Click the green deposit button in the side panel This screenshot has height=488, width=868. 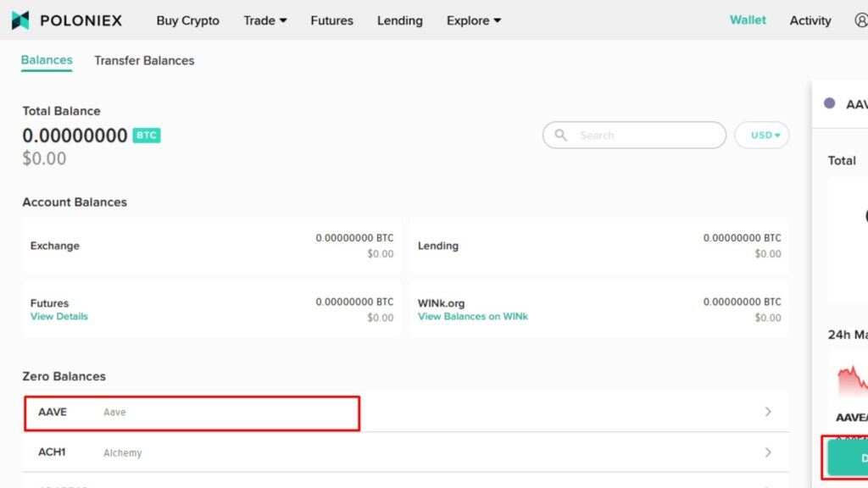tap(848, 457)
